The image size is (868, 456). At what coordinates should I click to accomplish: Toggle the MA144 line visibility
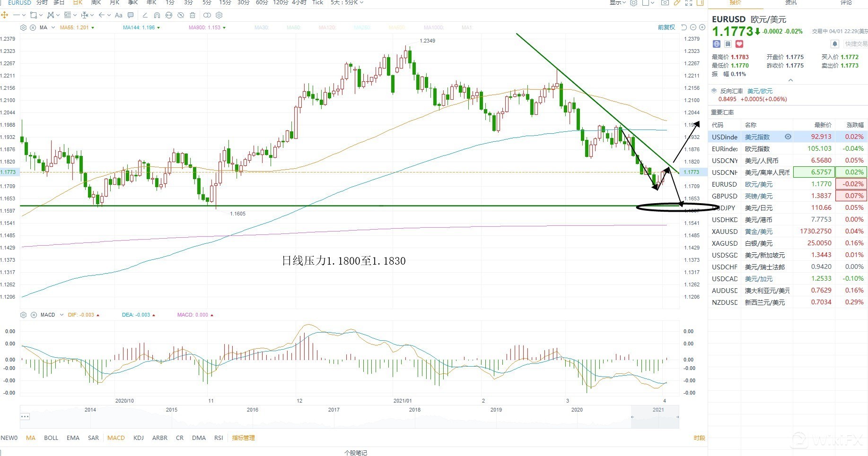pos(141,27)
